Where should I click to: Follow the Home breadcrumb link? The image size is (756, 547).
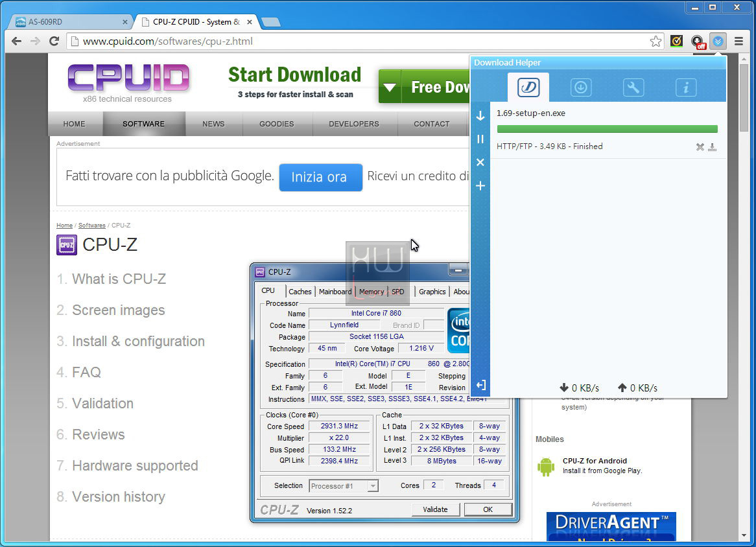(x=64, y=225)
